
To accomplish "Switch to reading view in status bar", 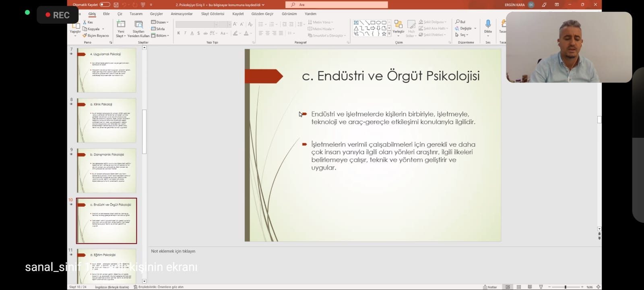I will click(x=530, y=287).
